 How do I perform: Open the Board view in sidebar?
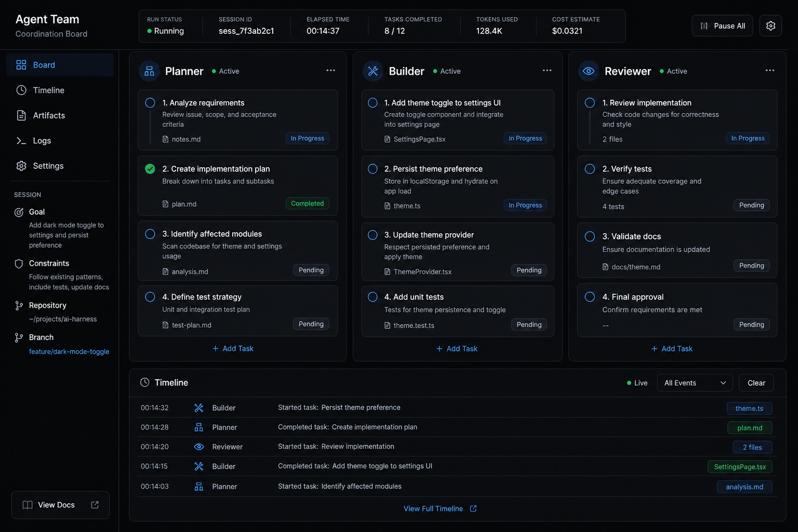click(60, 65)
